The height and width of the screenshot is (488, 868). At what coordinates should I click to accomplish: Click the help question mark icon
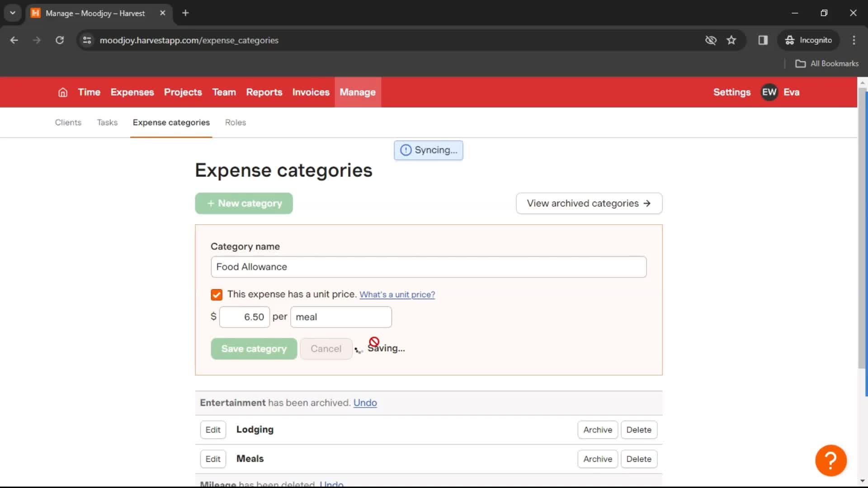[x=831, y=460]
